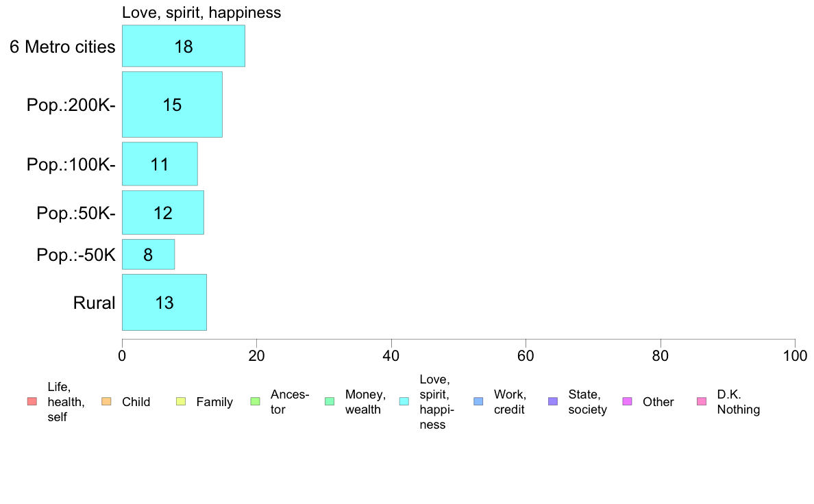This screenshot has height=504, width=814.
Task: Select the Pop.:200K- bar showing 15
Action: [x=172, y=104]
